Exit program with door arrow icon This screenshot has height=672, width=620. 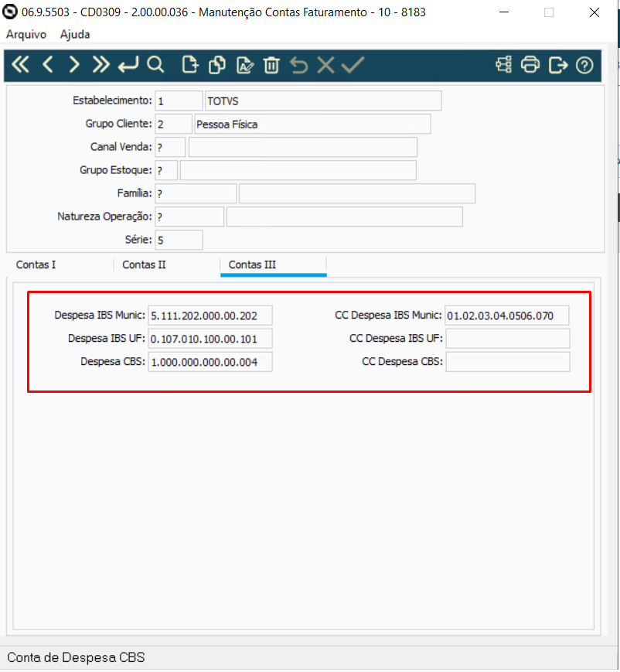pyautogui.click(x=558, y=65)
